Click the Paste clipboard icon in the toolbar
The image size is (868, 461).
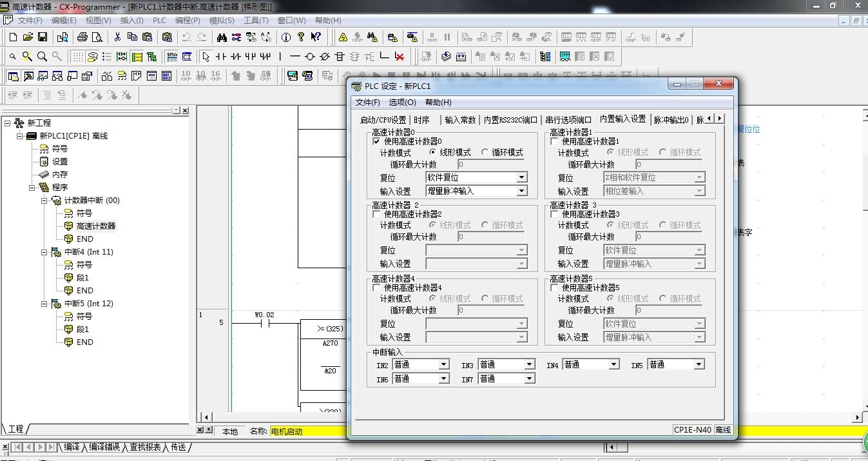tap(147, 37)
